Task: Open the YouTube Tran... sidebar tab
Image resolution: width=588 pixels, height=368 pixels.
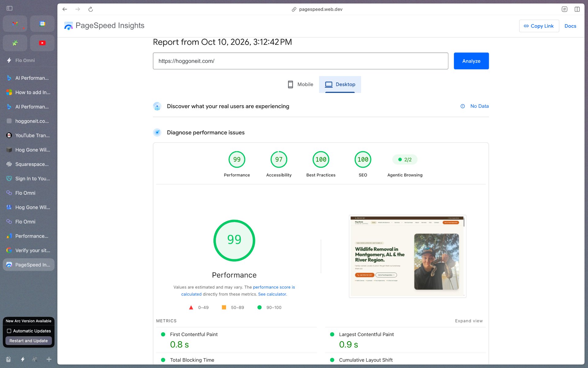Action: tap(29, 136)
